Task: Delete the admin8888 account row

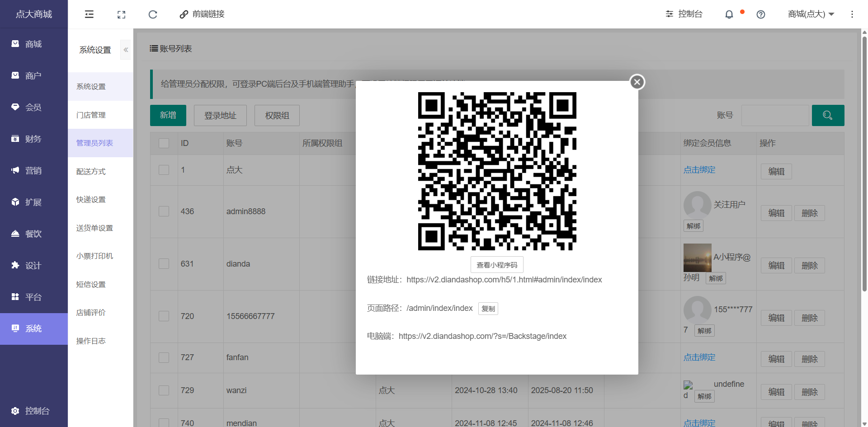Action: 810,213
